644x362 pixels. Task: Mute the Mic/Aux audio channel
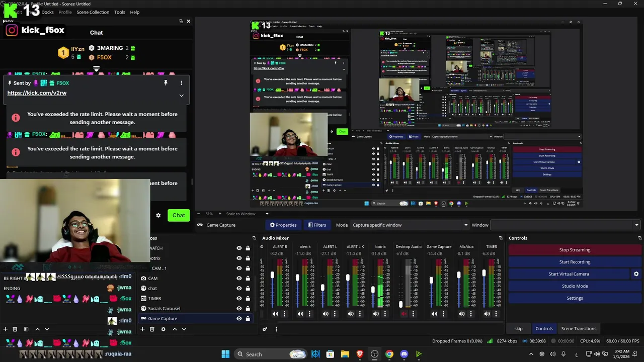(462, 314)
